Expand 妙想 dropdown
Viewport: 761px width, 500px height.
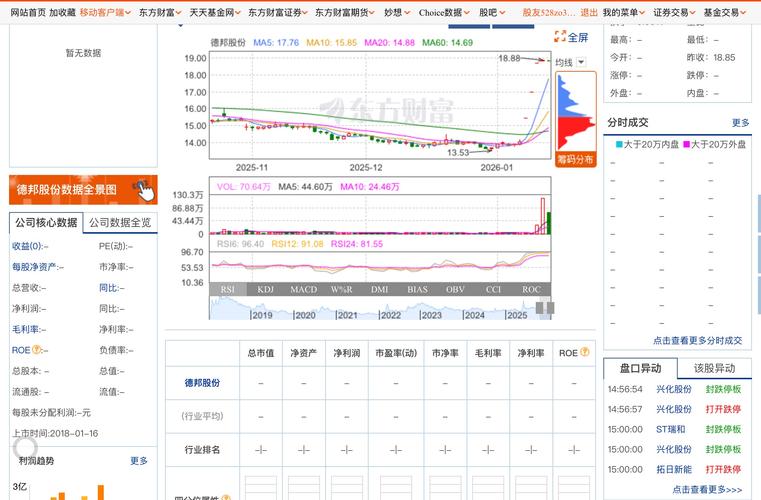coord(397,13)
